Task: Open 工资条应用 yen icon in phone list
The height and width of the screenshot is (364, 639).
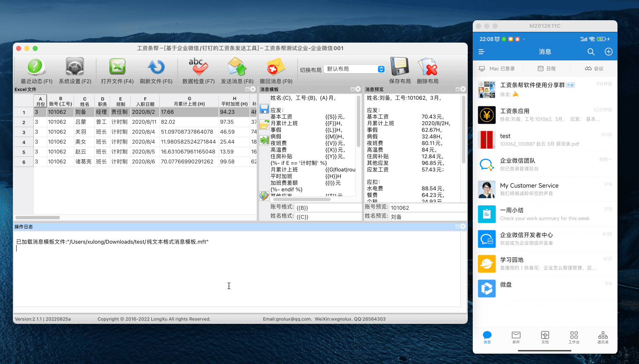Action: coord(487,115)
